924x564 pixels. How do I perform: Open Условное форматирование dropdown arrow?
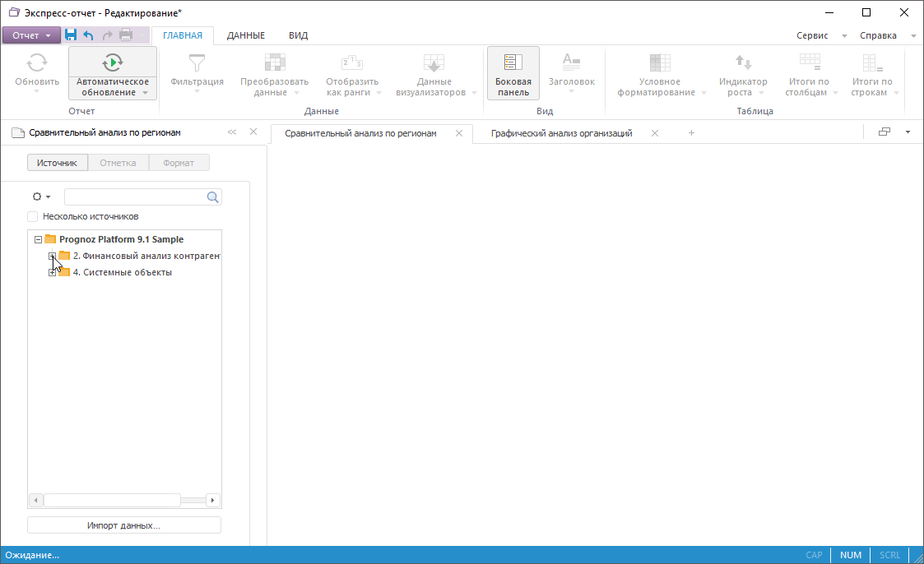pyautogui.click(x=703, y=92)
